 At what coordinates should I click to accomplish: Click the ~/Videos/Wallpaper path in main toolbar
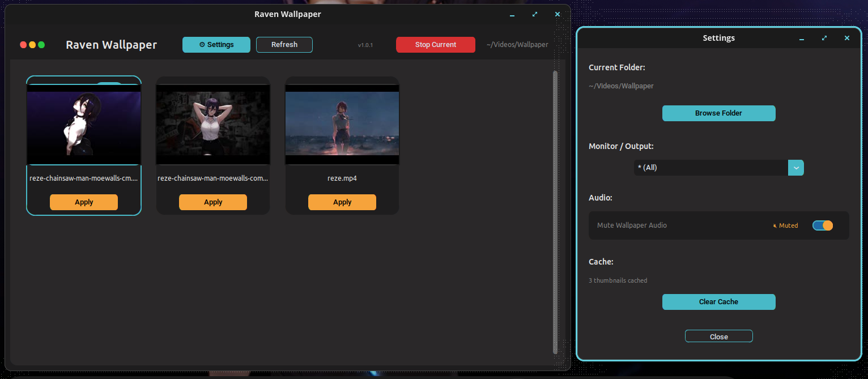tap(517, 45)
